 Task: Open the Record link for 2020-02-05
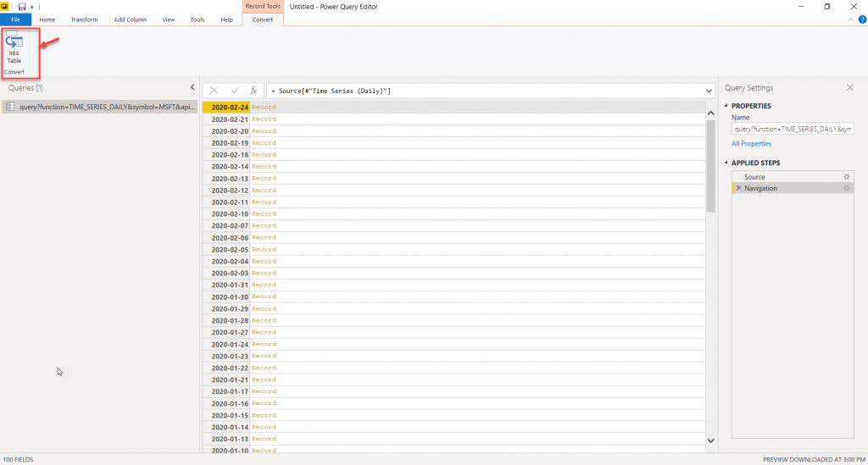point(264,249)
